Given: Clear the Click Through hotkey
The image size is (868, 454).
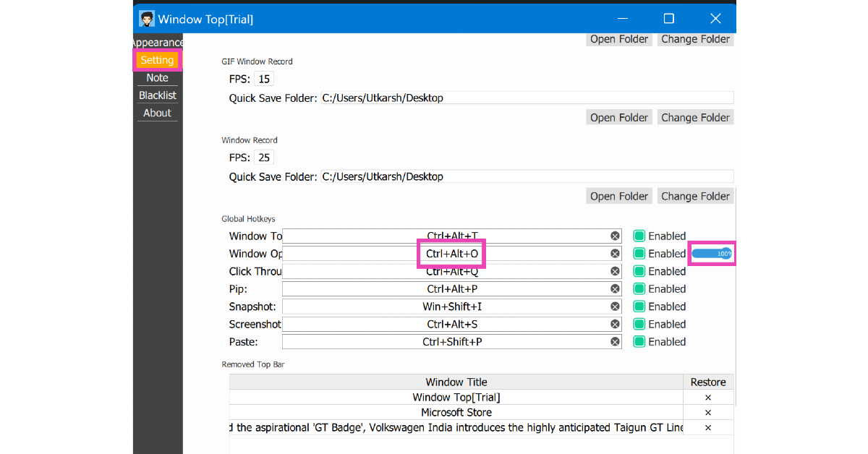Looking at the screenshot, I should tap(615, 271).
